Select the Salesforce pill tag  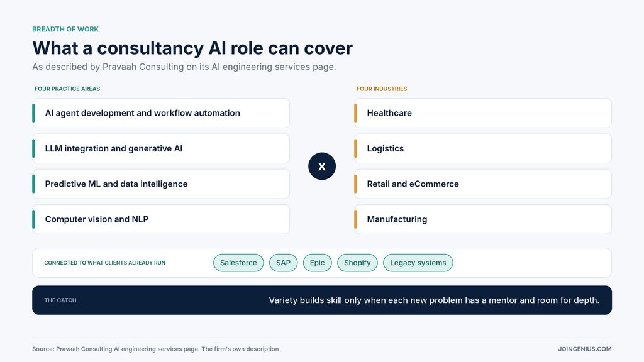pos(238,263)
